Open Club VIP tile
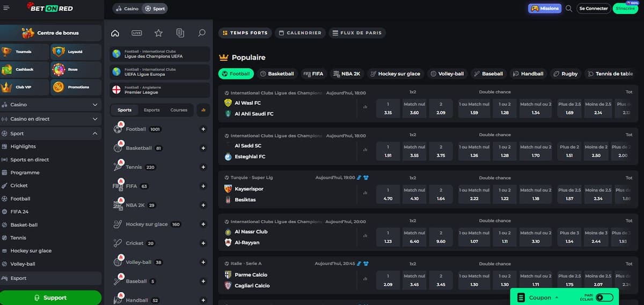 point(24,87)
